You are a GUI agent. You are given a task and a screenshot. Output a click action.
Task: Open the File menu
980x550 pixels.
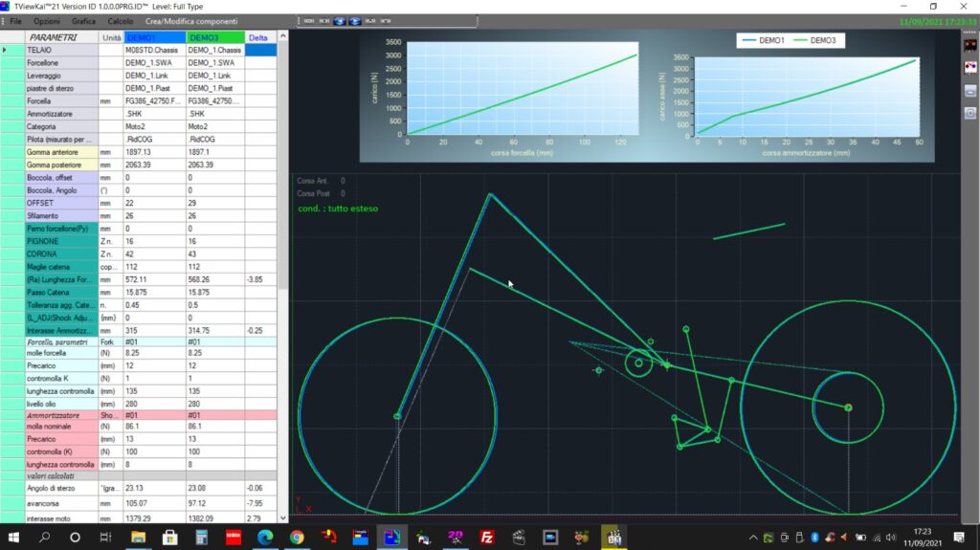click(15, 21)
